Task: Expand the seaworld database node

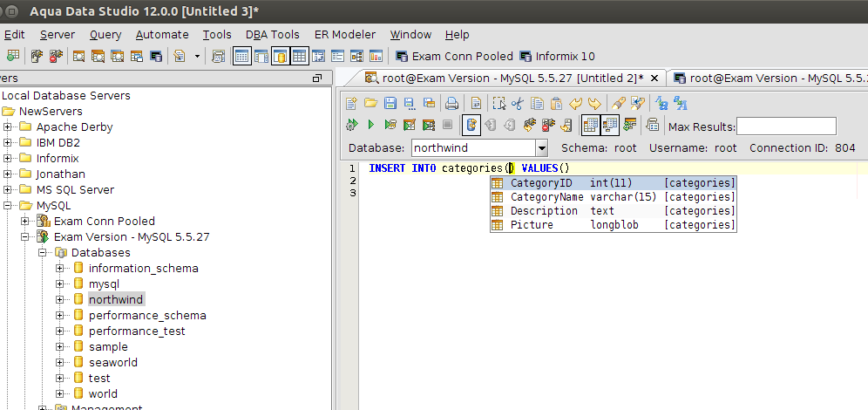Action: click(60, 362)
